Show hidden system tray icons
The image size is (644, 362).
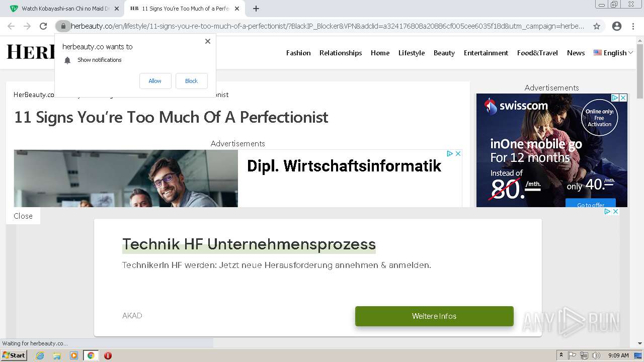click(x=561, y=355)
